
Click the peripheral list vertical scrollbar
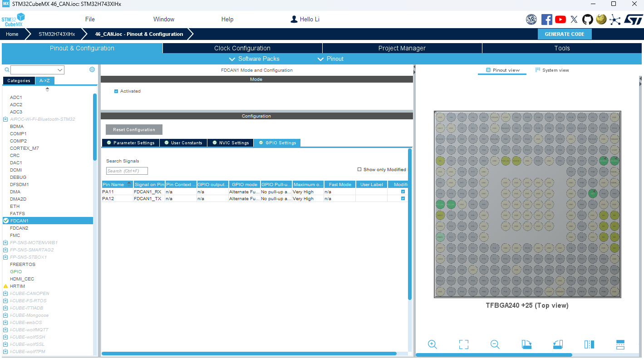click(x=95, y=127)
